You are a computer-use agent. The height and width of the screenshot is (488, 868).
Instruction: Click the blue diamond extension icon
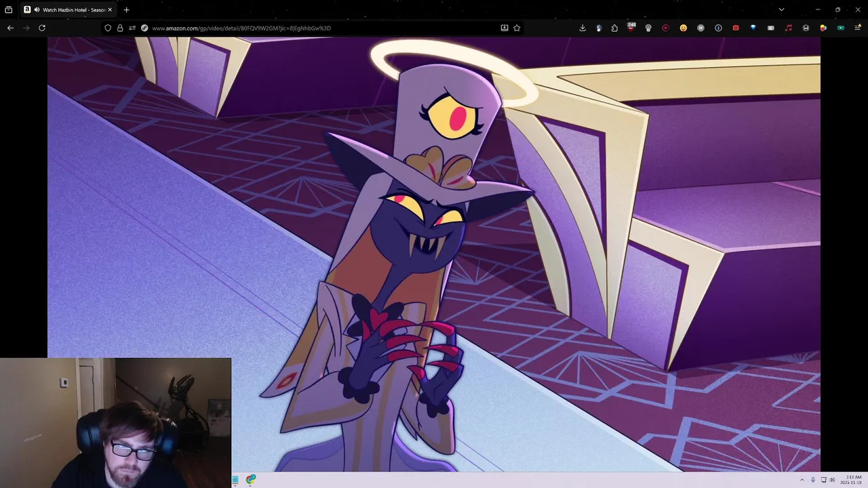coord(753,28)
